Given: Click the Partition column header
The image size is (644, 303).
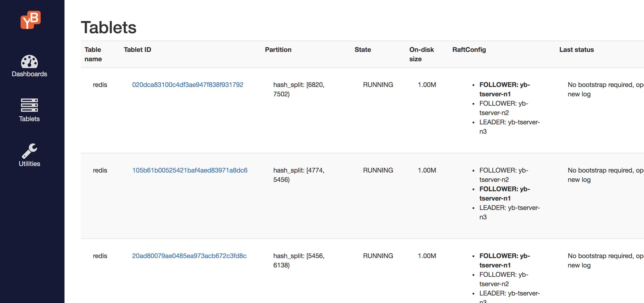Looking at the screenshot, I should tap(278, 50).
